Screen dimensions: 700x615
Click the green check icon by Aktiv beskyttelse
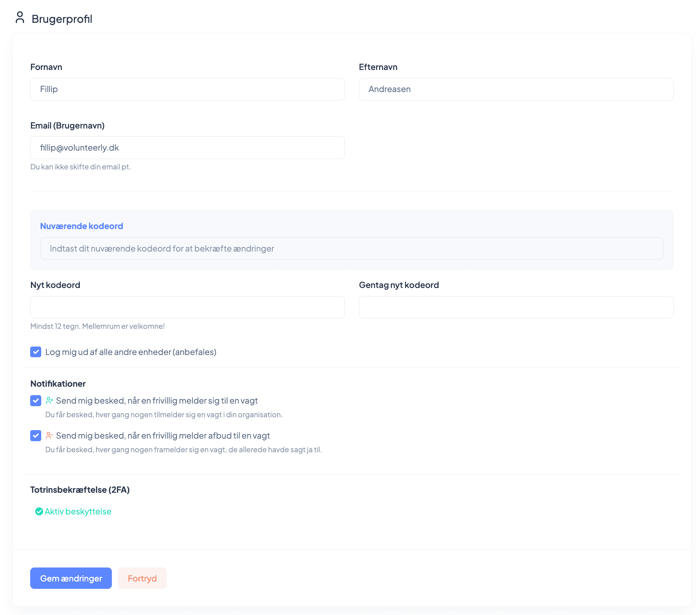coord(39,512)
